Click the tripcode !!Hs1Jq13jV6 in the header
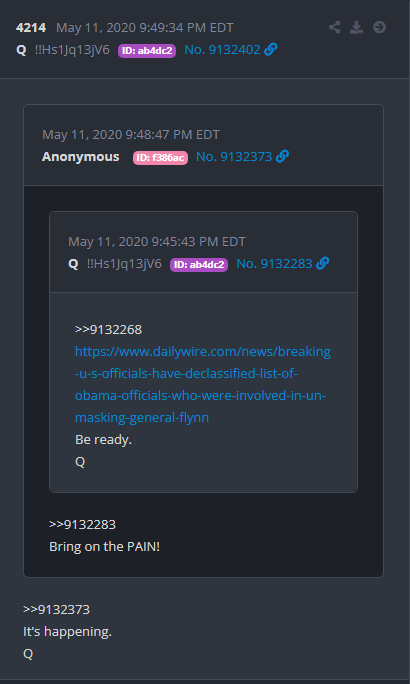The image size is (410, 684). coord(72,50)
